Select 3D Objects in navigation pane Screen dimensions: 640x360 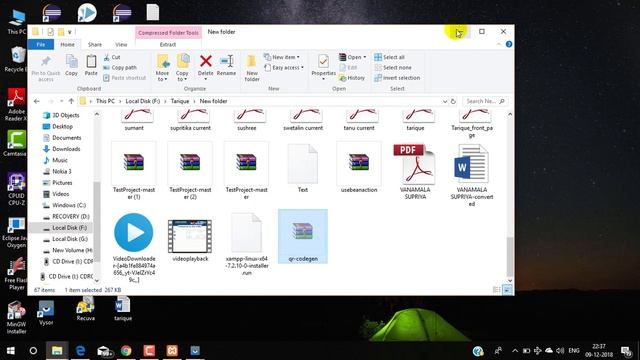click(x=66, y=116)
